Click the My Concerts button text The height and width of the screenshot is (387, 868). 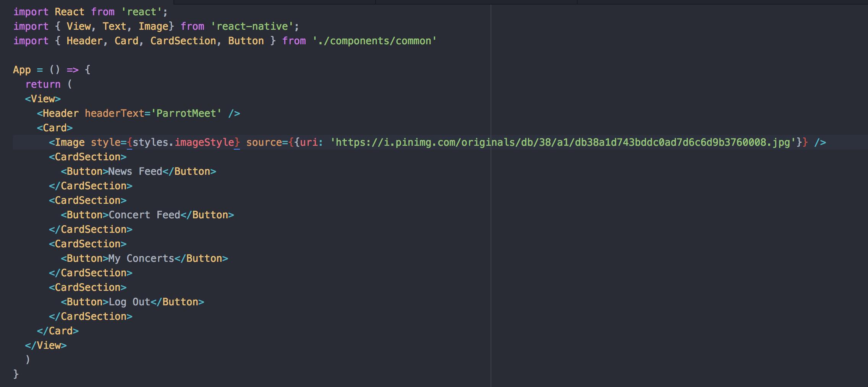[x=141, y=258]
